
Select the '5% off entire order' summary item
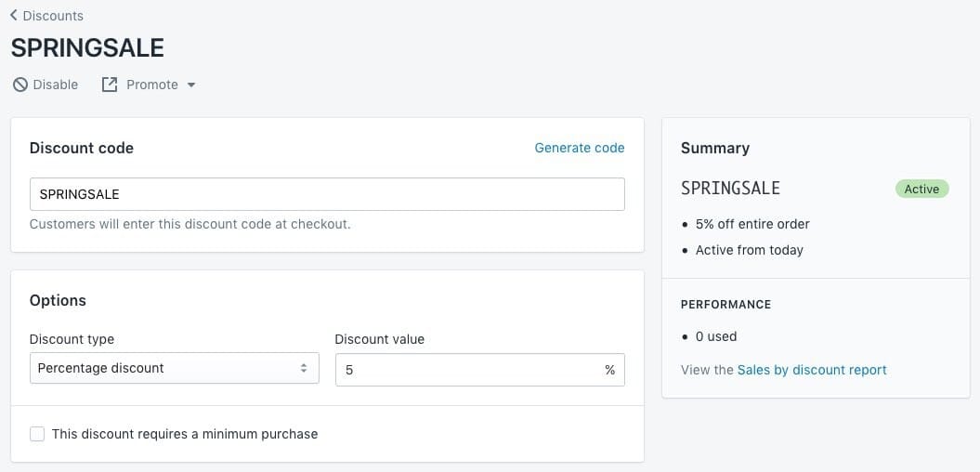coord(752,224)
